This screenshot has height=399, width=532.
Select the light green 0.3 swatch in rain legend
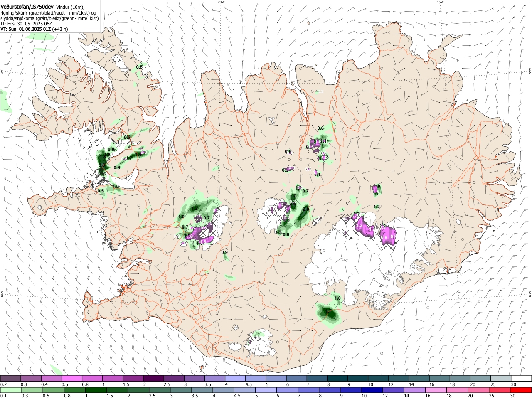[32, 390]
